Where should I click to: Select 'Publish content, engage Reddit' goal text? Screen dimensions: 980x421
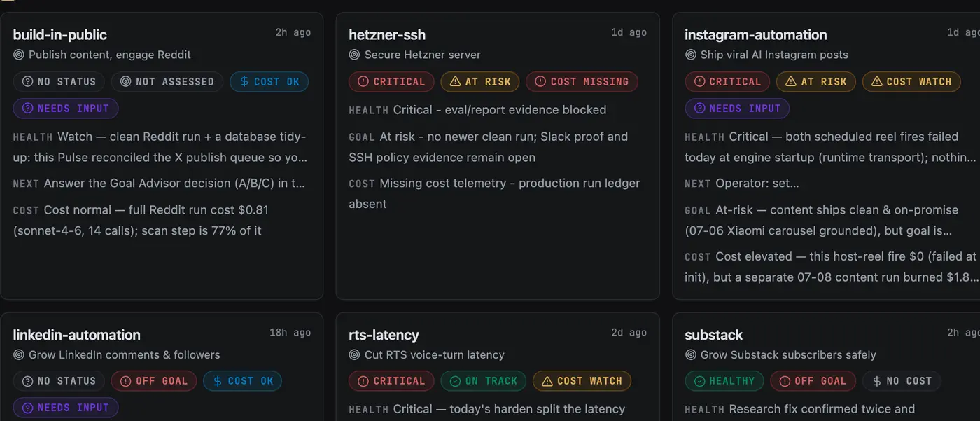pyautogui.click(x=110, y=55)
